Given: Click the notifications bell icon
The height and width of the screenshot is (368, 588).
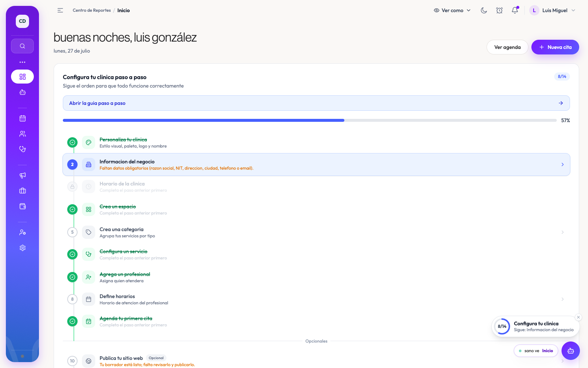Looking at the screenshot, I should (515, 10).
